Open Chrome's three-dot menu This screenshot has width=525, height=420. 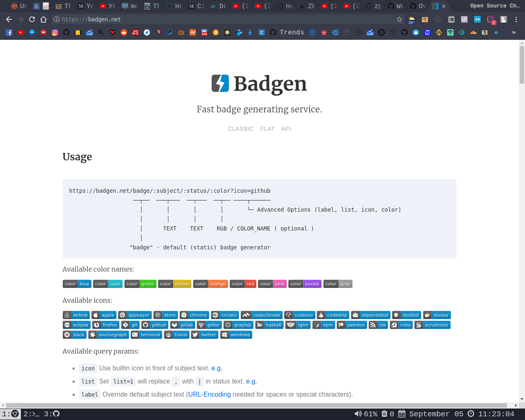tap(516, 19)
